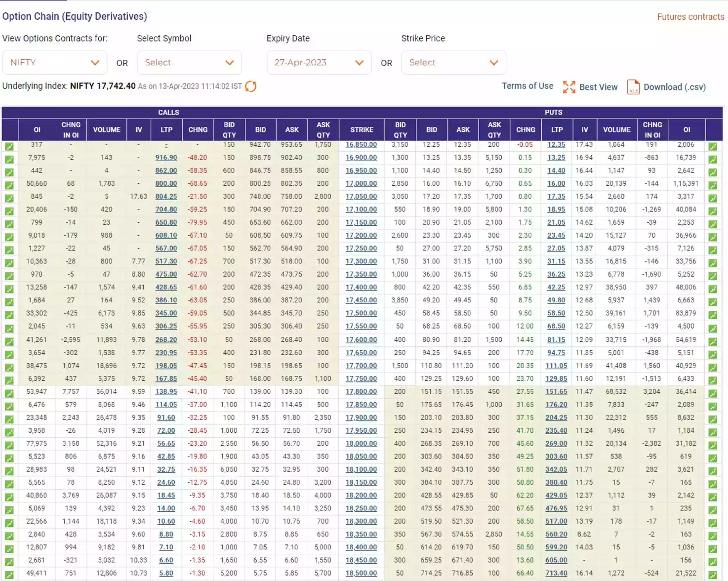Click the Best View expand icon
Viewport: 728px width, 581px height.
pos(569,87)
